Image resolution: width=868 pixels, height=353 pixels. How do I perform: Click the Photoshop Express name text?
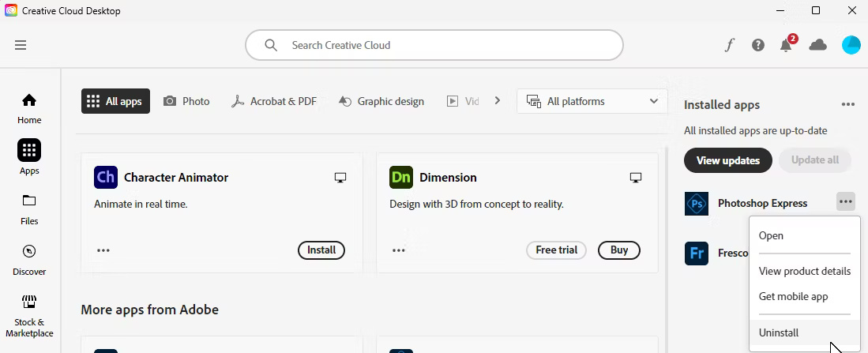[x=762, y=203]
